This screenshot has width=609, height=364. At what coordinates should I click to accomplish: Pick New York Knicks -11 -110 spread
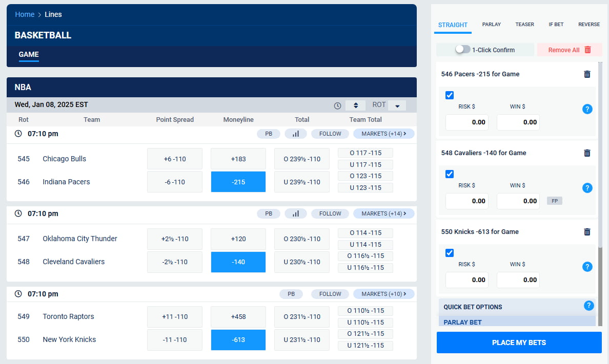175,340
